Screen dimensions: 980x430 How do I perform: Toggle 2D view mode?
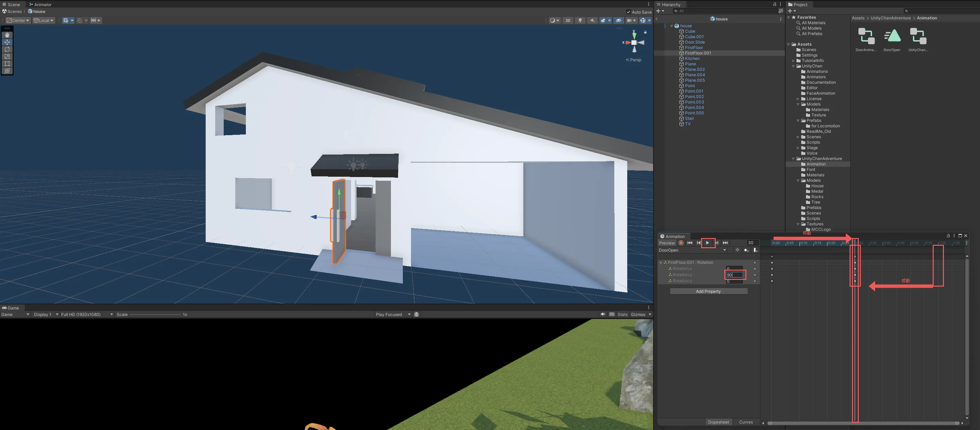tap(568, 20)
